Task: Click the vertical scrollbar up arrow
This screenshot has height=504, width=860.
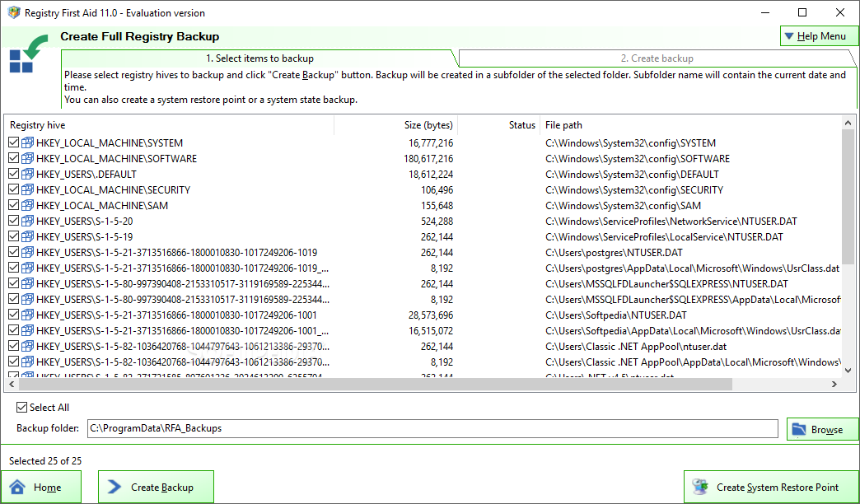Action: (x=848, y=123)
